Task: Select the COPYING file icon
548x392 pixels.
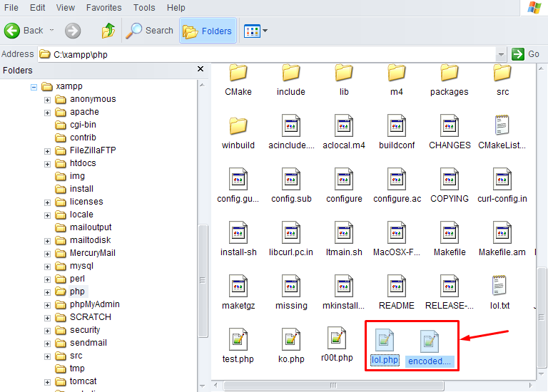Action: tap(450, 179)
